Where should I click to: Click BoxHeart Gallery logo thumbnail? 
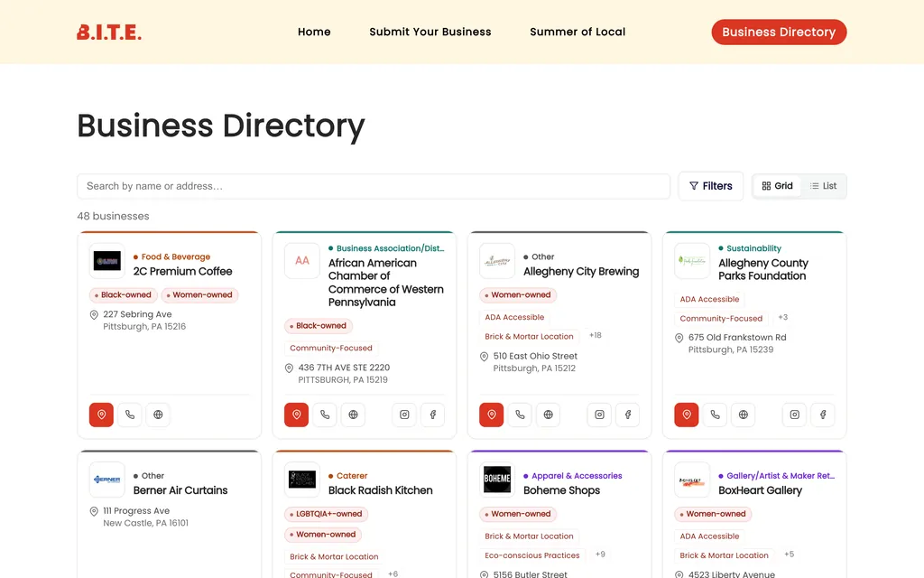pyautogui.click(x=692, y=480)
